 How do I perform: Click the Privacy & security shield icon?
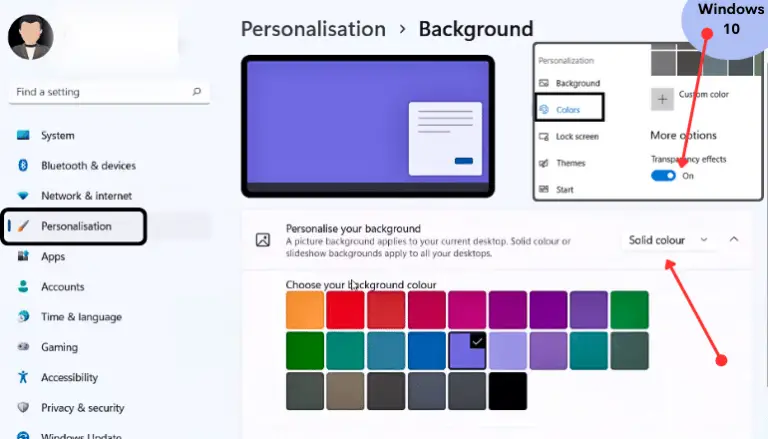click(x=23, y=408)
